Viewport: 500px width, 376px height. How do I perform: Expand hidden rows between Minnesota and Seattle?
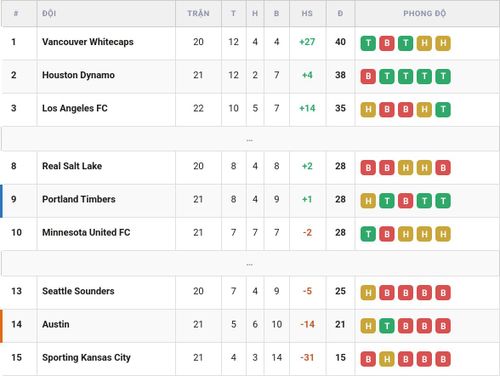[x=250, y=264]
